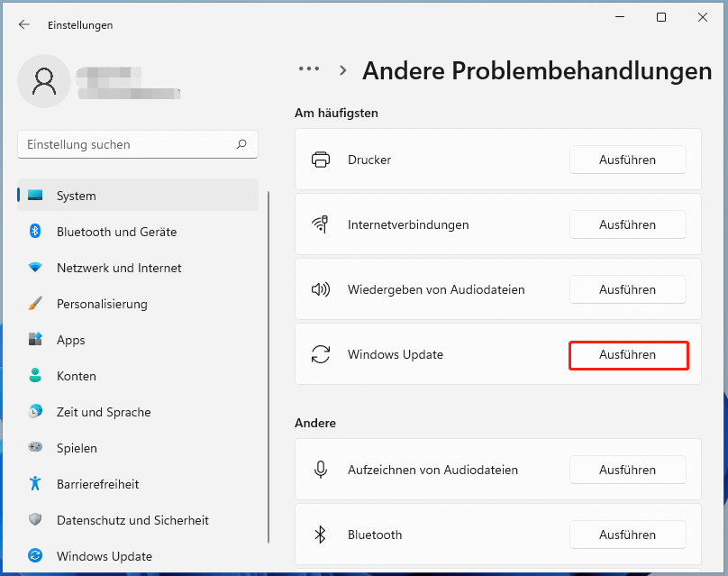
Task: Click the Bluetooth troubleshooter icon
Action: [x=321, y=535]
